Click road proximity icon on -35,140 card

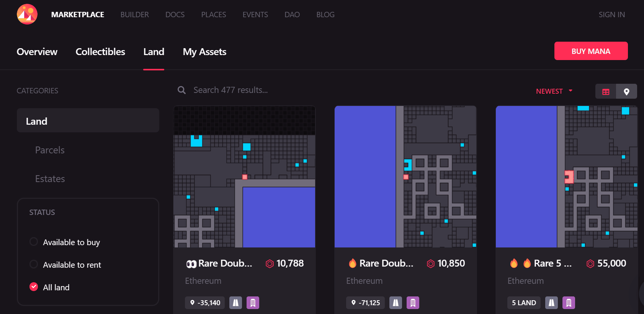[235, 303]
